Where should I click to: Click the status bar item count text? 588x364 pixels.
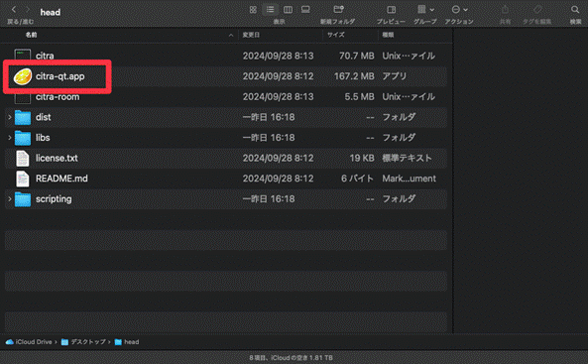point(291,358)
